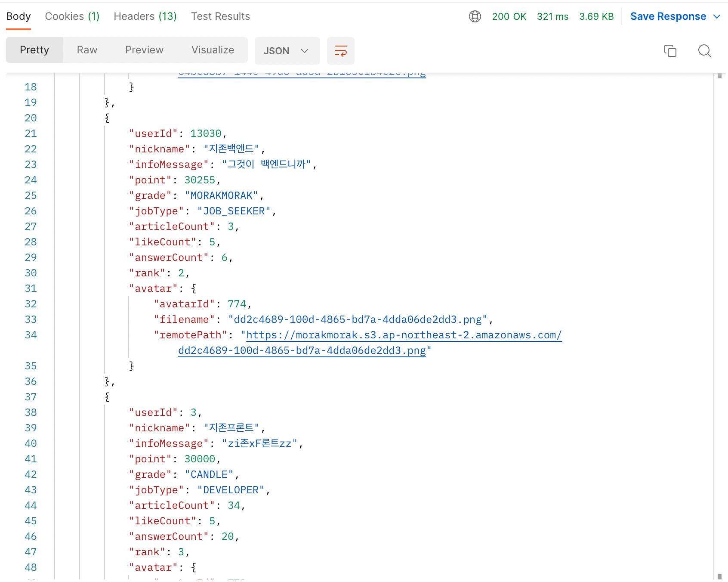Screen dimensions: 728x582
Task: Click the "remotePath" key on line 34
Action: coord(190,335)
